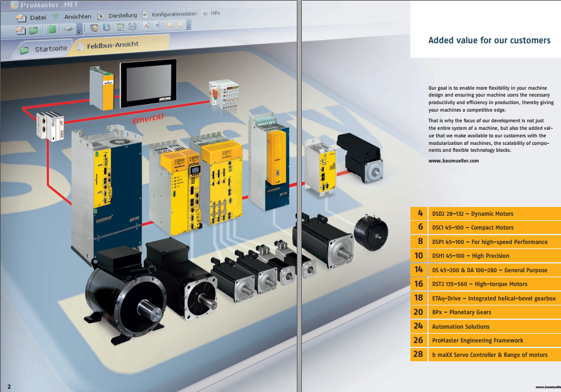The image size is (561, 392).
Task: Follow the www.baumueller.com link in the text
Action: tap(453, 161)
